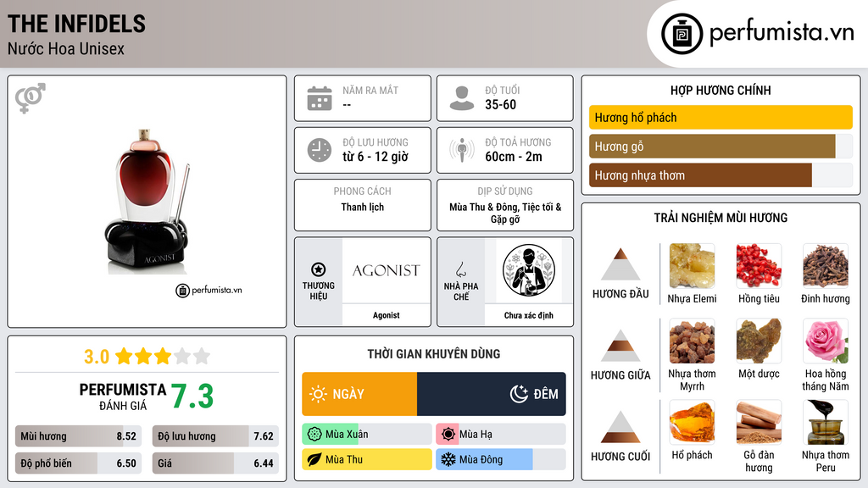Screen dimensions: 868x488
Task: Click the star badge icon above Thương hiệu
Action: tap(319, 269)
